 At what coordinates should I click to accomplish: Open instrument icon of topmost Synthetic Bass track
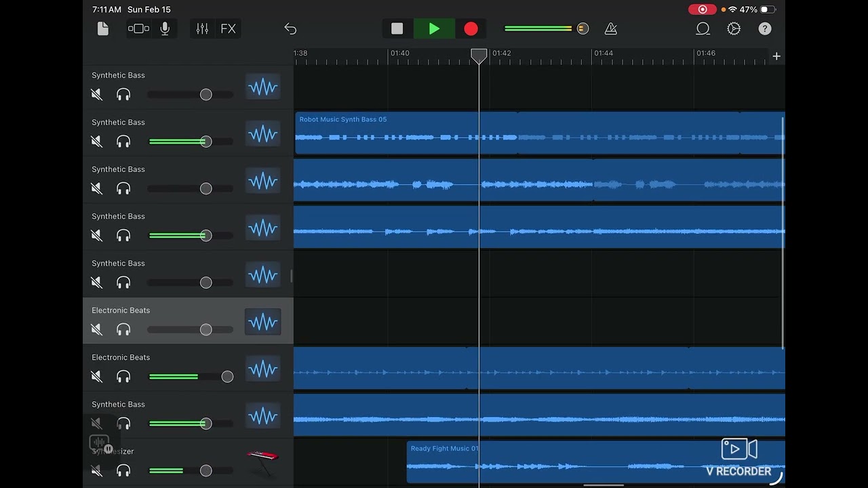[263, 87]
